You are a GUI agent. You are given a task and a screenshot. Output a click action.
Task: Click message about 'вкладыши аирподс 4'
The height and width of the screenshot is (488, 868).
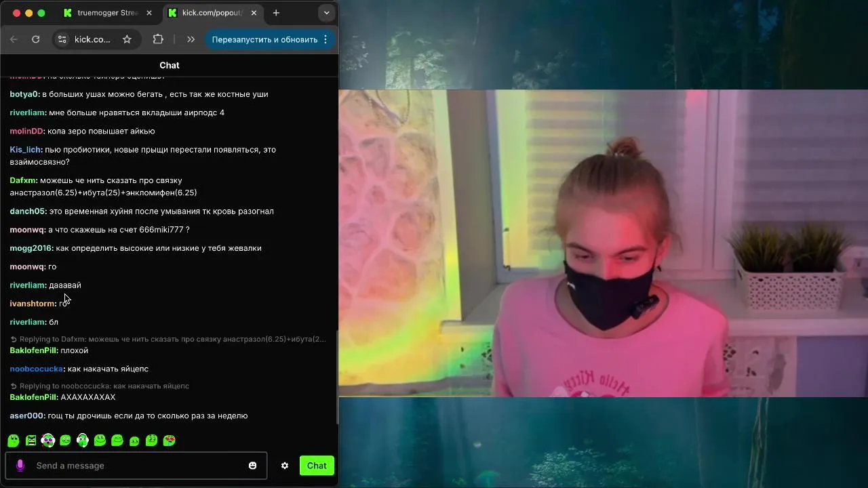(x=136, y=113)
